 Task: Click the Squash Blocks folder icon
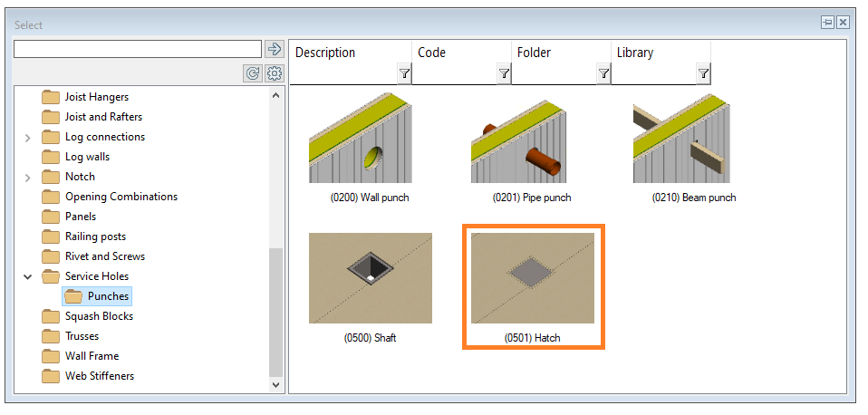pos(51,316)
